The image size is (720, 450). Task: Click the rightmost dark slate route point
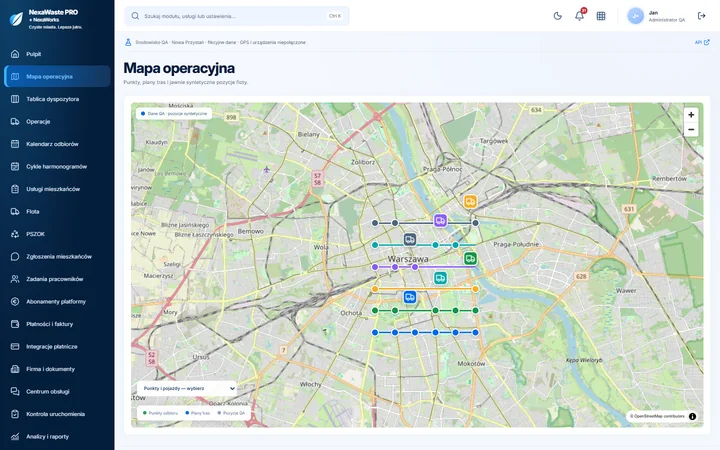tap(475, 223)
